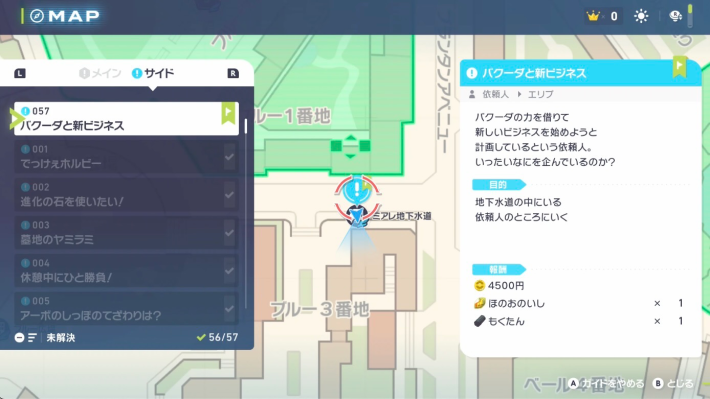The image size is (710, 399).
Task: Click the 56/57 completion counter
Action: coord(218,337)
